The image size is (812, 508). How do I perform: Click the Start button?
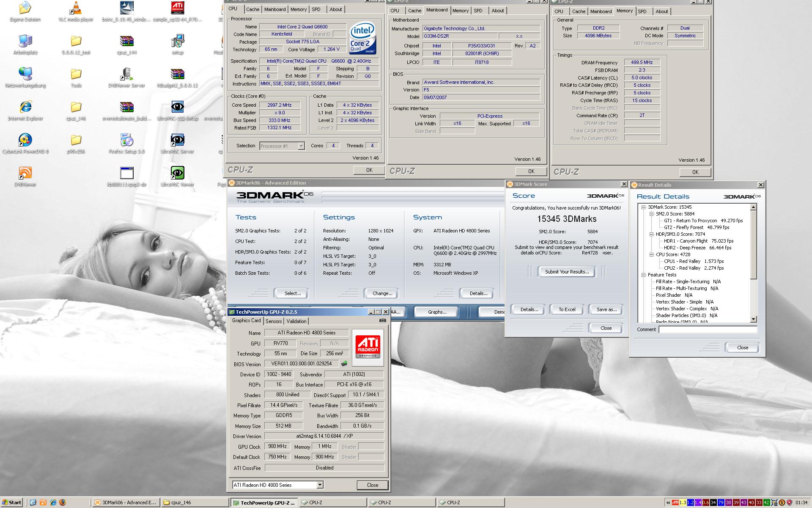(12, 502)
